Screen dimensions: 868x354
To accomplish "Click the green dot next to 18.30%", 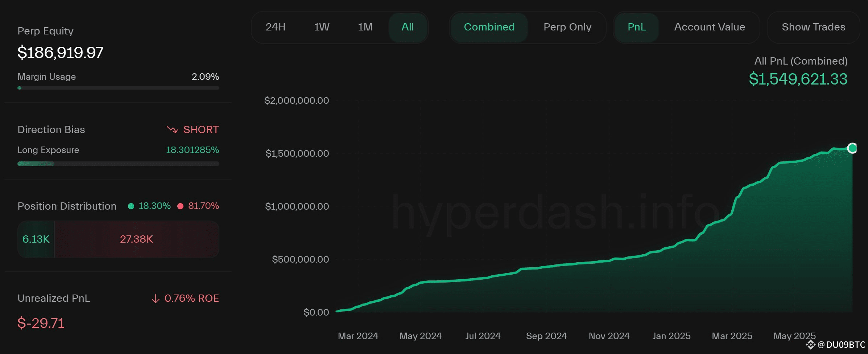I will tap(131, 206).
